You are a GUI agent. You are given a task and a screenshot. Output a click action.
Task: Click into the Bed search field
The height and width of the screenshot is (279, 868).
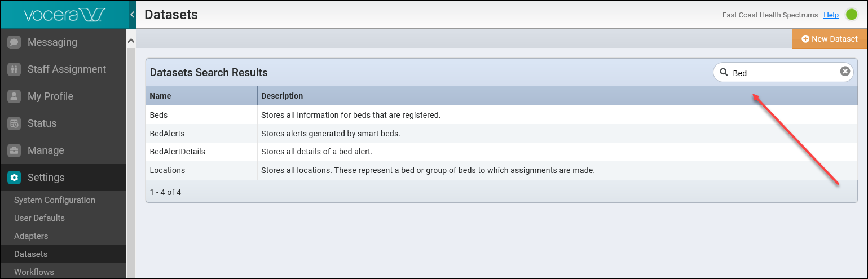(x=783, y=72)
